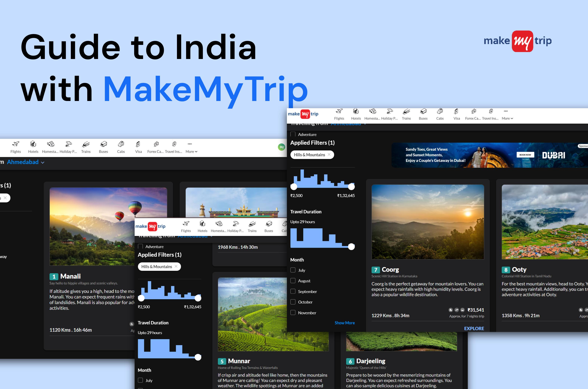Open Buses in the left Manali window
The image size is (588, 389).
click(x=103, y=147)
